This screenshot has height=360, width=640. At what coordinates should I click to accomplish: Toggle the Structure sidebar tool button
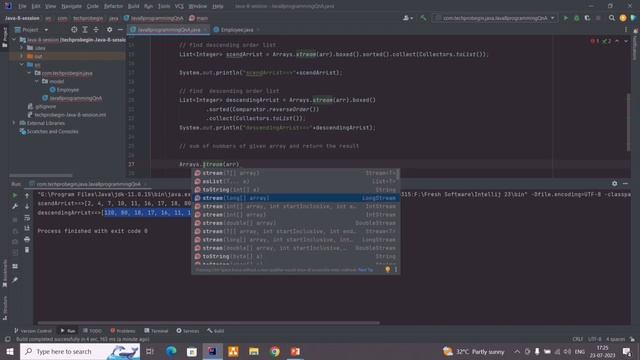point(4,308)
